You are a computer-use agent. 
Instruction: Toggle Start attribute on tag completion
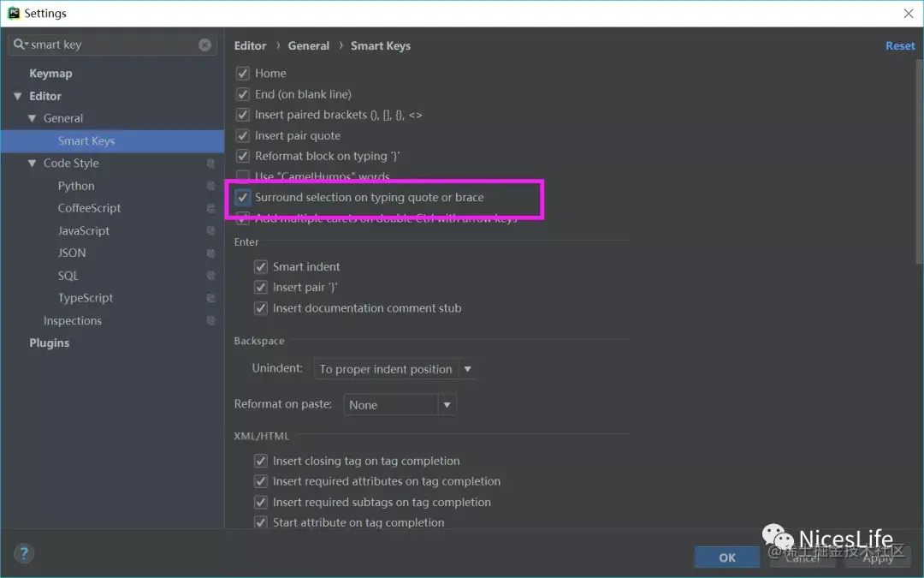tap(260, 522)
